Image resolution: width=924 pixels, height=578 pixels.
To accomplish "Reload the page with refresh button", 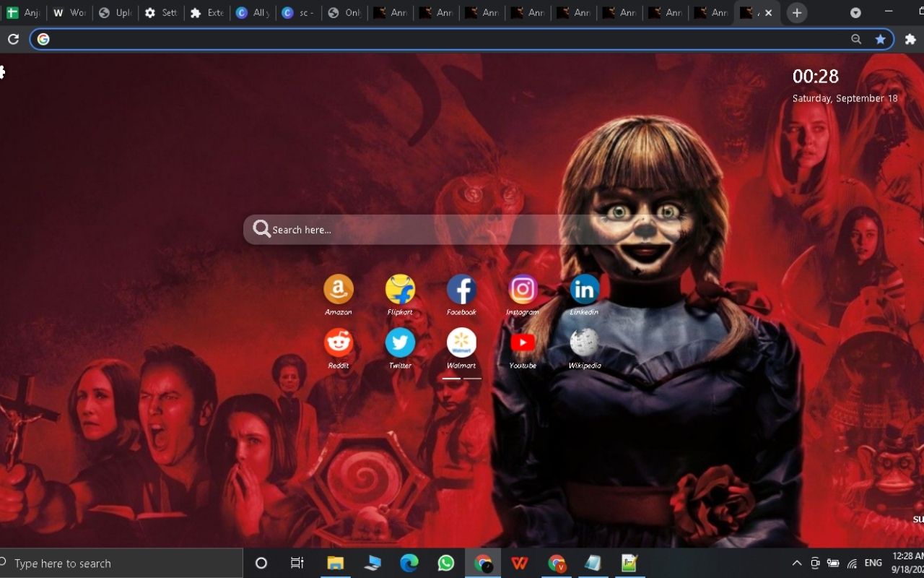I will 13,39.
